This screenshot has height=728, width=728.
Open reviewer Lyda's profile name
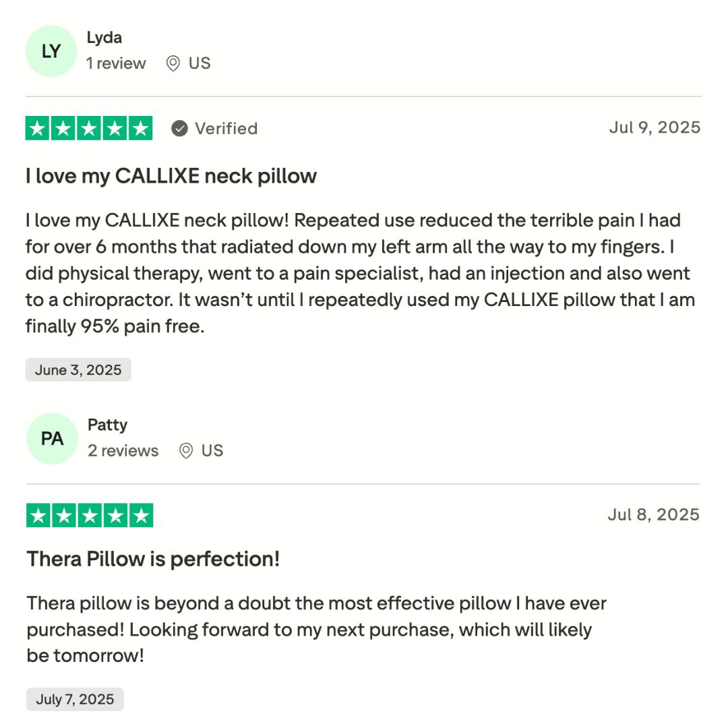click(x=104, y=38)
